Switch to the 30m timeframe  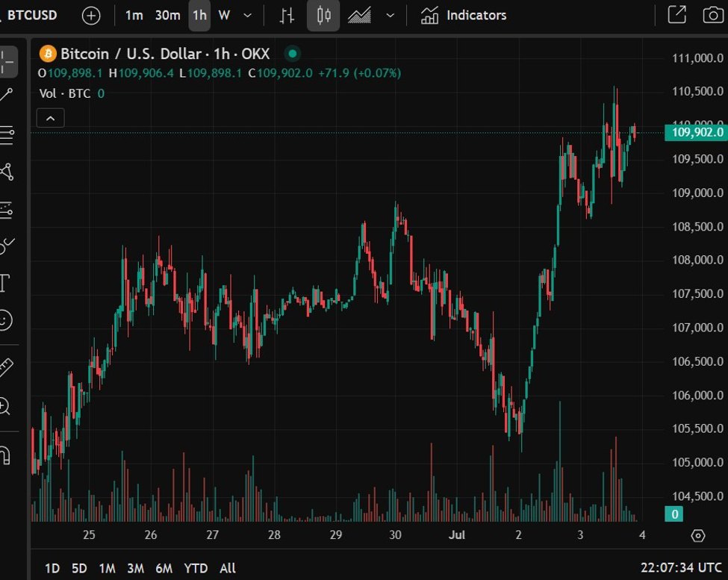pos(167,16)
